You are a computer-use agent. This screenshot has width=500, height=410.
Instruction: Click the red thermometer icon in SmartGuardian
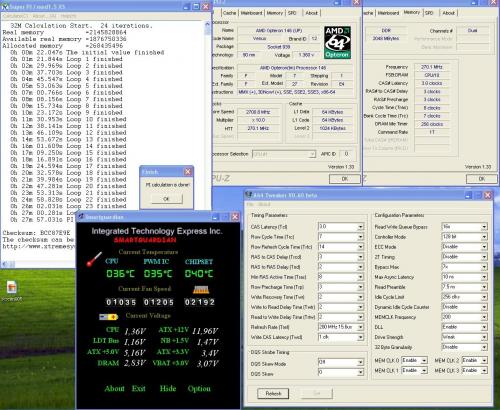point(94,259)
